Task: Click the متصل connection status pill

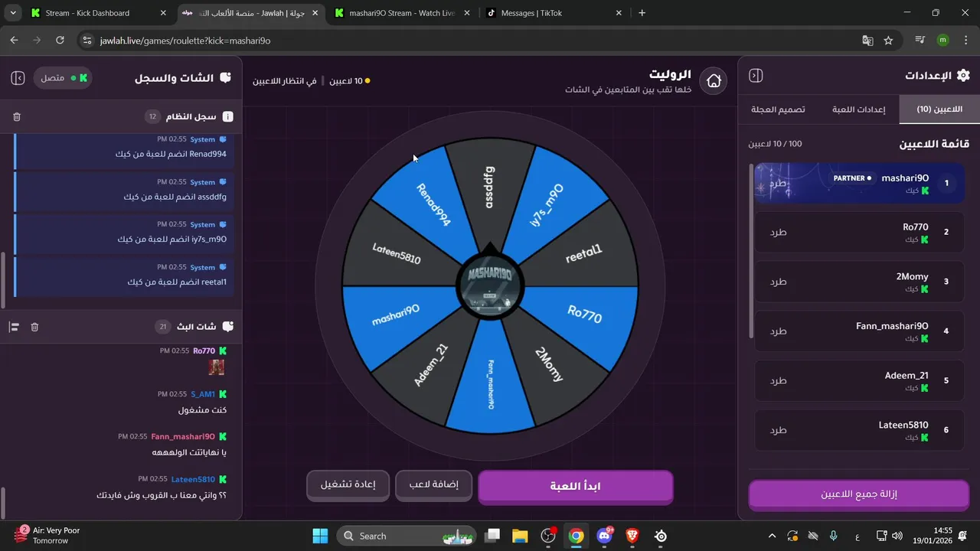Action: 63,78
